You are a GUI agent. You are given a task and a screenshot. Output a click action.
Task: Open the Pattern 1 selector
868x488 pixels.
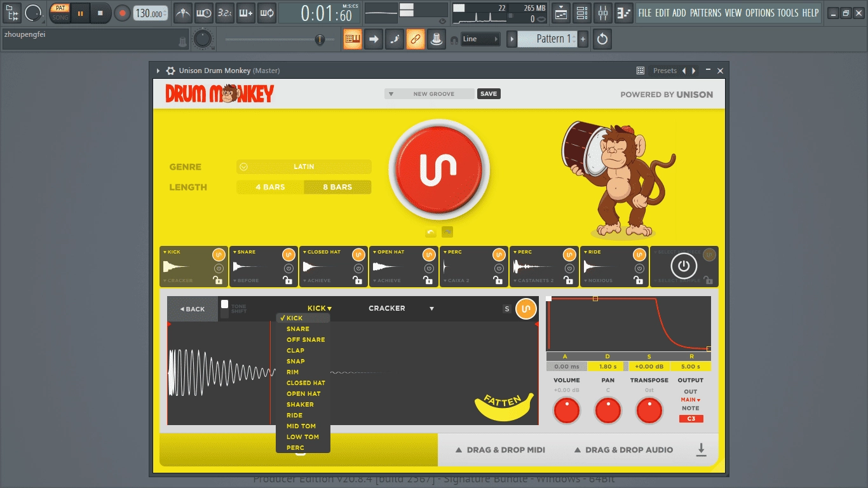[x=547, y=39]
